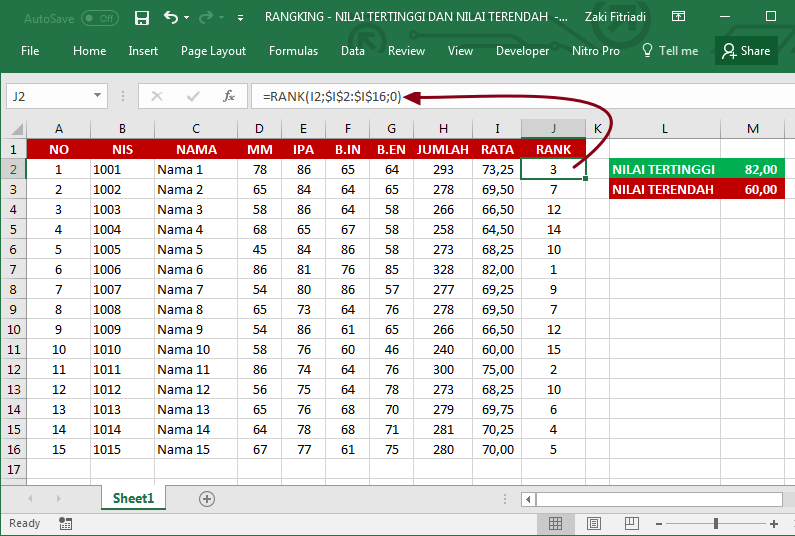
Task: Click the zoom out minus button
Action: point(659,523)
